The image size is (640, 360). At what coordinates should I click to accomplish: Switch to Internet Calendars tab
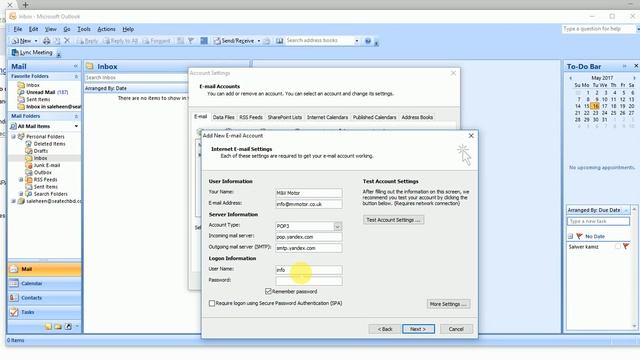[x=327, y=117]
